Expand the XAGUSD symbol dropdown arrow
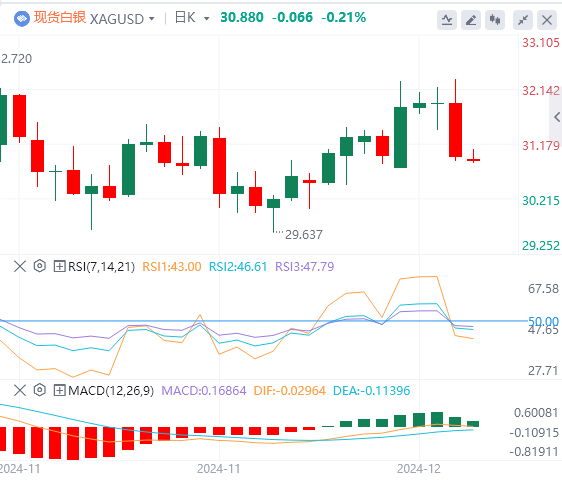Viewport: 562px width, 481px height. (152, 19)
